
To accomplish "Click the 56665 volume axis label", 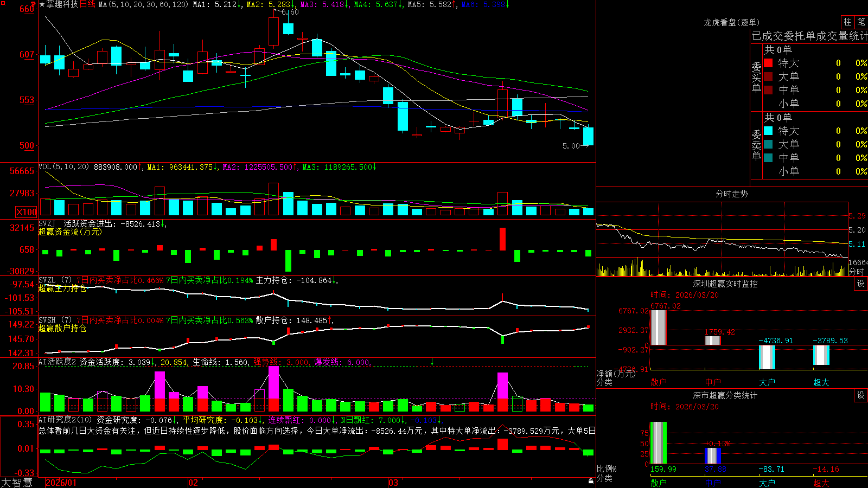I will click(x=22, y=171).
